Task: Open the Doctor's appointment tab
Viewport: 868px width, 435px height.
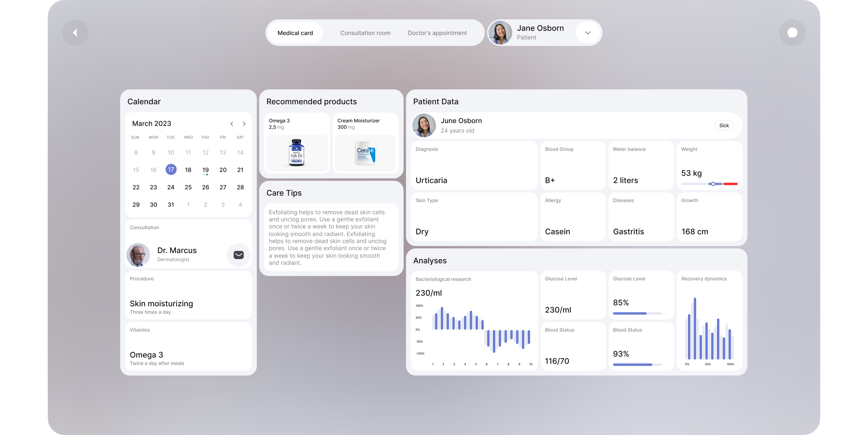Action: point(437,33)
